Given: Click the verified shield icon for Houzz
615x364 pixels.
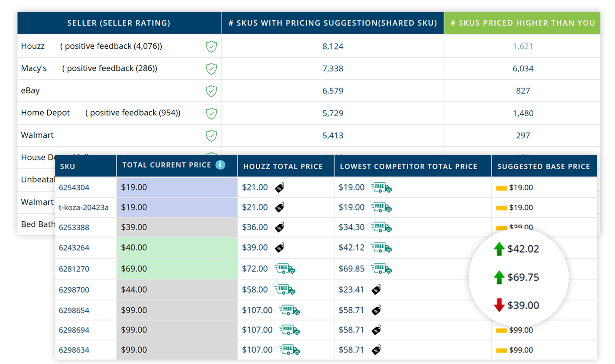Looking at the screenshot, I should 211,46.
